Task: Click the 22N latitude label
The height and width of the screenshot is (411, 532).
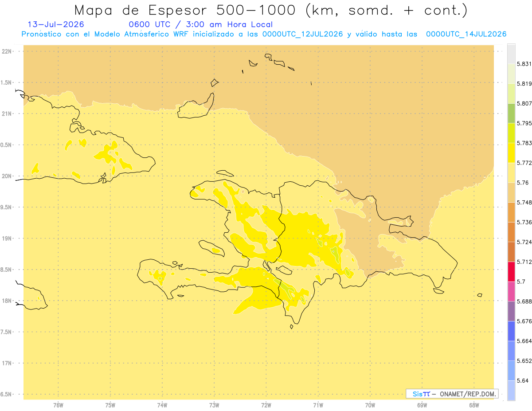Action: [8, 51]
